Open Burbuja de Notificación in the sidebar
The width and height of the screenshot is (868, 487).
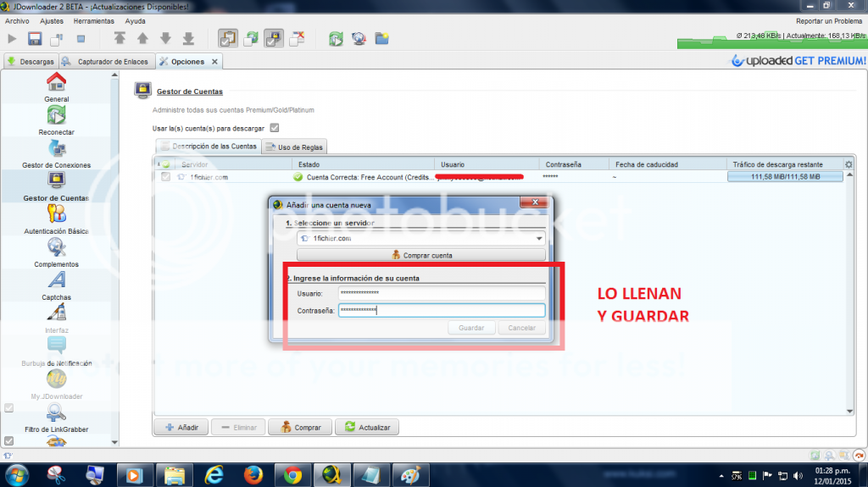pyautogui.click(x=57, y=352)
